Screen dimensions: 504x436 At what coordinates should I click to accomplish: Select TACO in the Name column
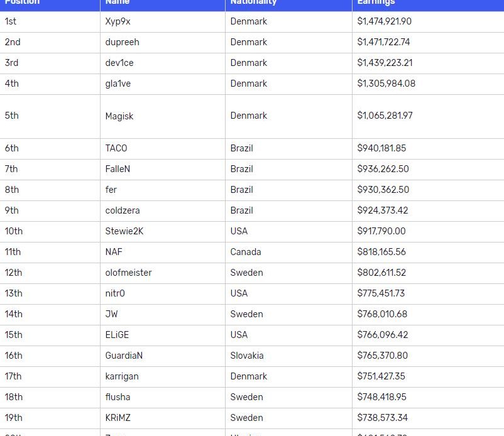point(116,148)
